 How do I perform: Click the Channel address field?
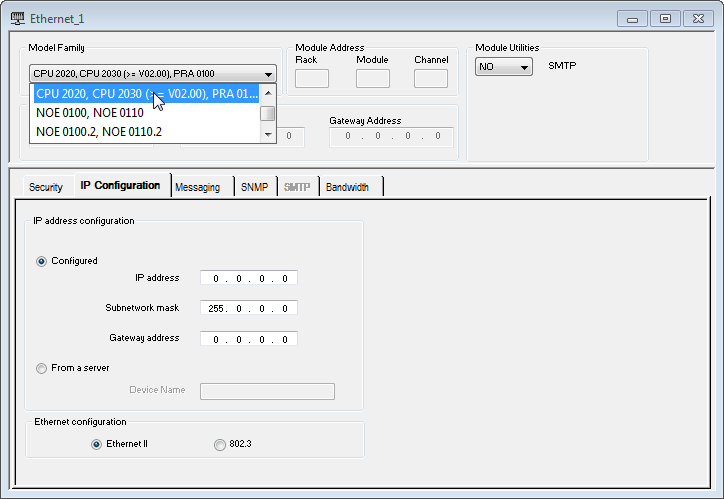(x=431, y=78)
